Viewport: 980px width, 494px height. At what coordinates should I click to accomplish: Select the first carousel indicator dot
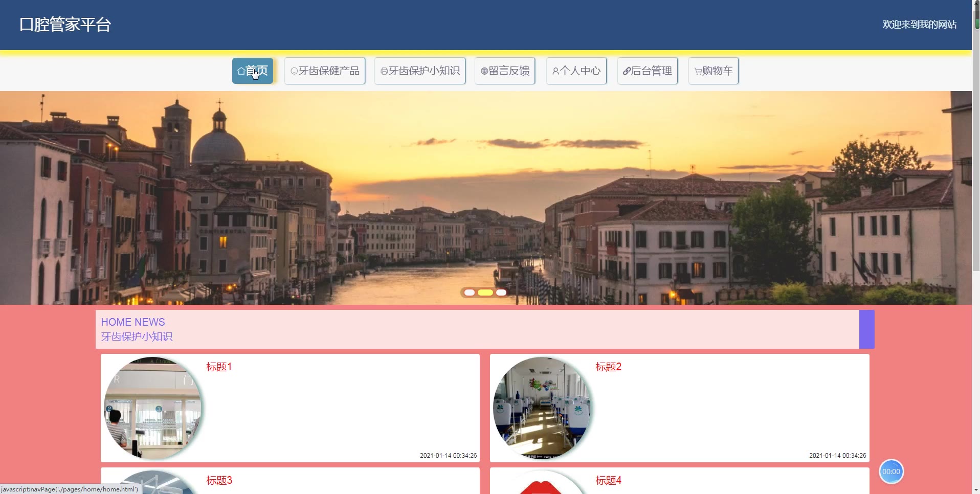470,293
